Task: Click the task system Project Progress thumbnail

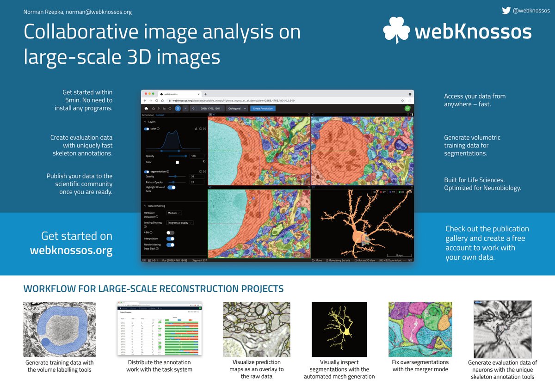Action: (x=160, y=328)
